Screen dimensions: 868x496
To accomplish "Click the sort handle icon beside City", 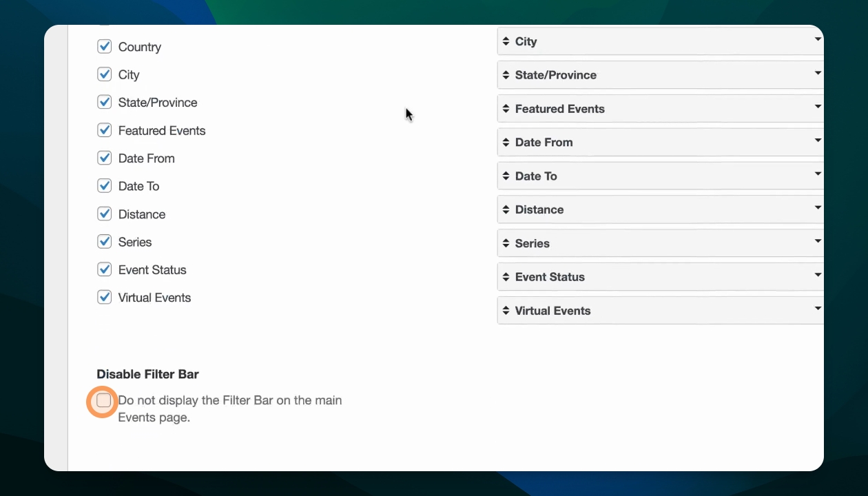I will pyautogui.click(x=506, y=41).
